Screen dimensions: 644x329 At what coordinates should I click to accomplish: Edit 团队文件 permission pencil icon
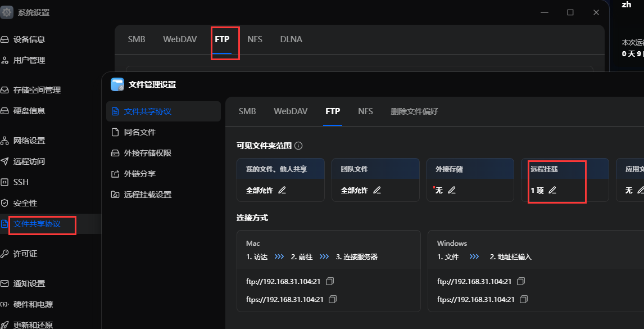[377, 190]
